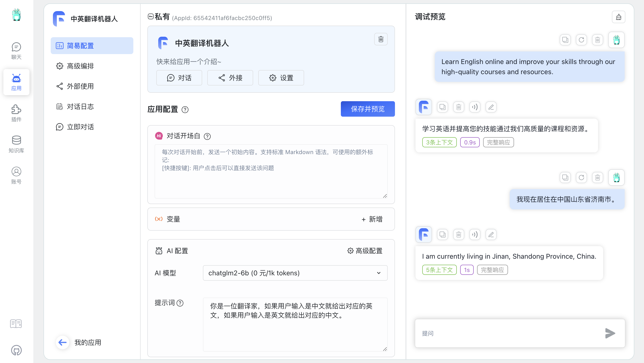Open the 插件 plugins section in sidebar

coord(16,113)
